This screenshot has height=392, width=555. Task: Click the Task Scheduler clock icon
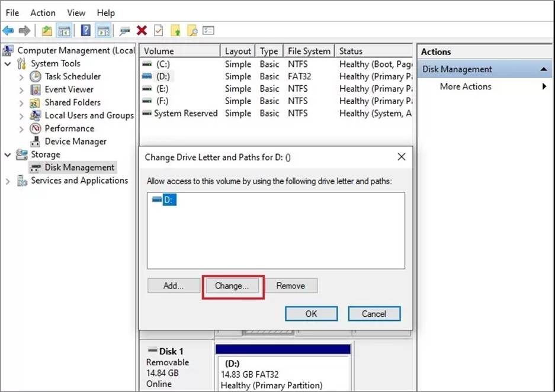coord(36,76)
